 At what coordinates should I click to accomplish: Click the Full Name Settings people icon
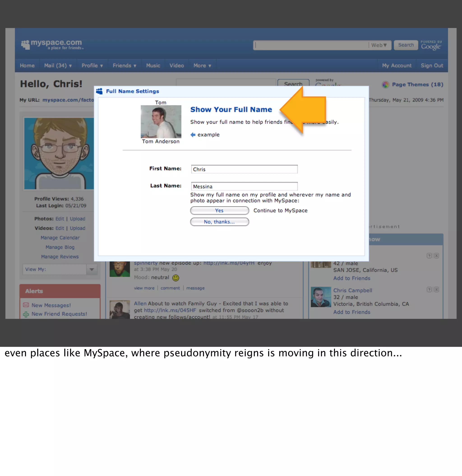pyautogui.click(x=99, y=91)
